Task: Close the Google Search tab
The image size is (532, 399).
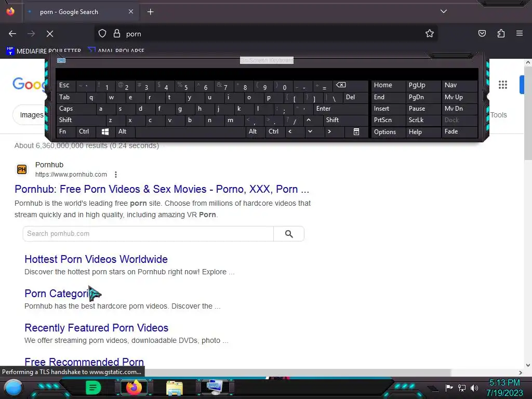Action: click(131, 11)
